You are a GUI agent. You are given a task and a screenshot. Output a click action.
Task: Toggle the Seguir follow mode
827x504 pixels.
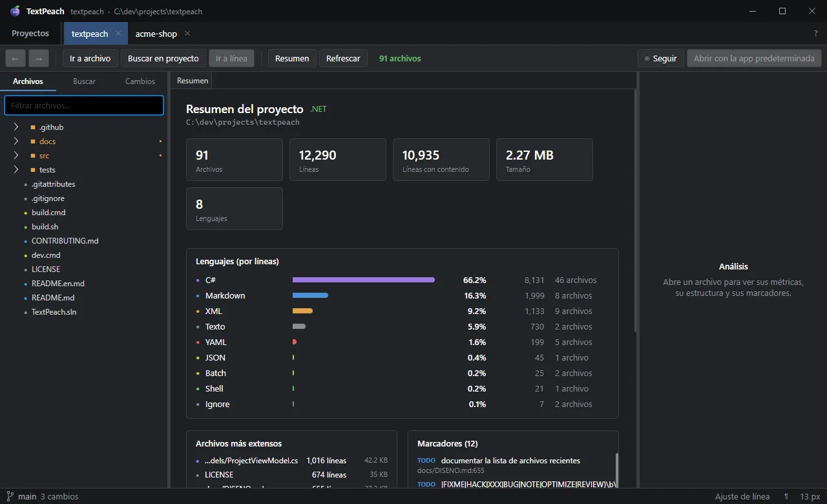[660, 58]
